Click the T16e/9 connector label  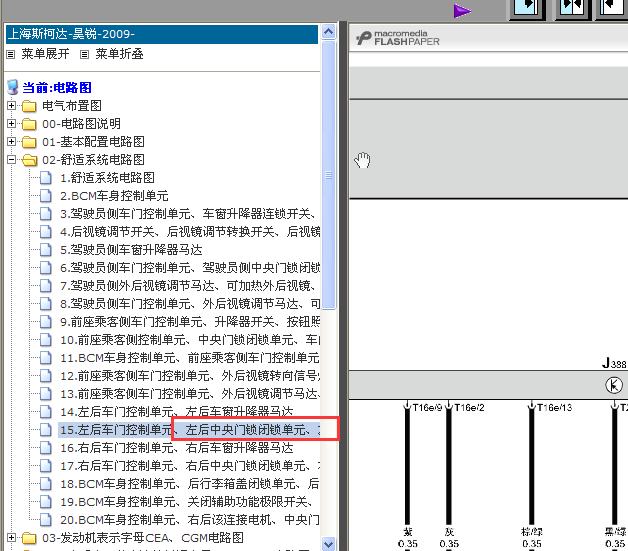(427, 408)
